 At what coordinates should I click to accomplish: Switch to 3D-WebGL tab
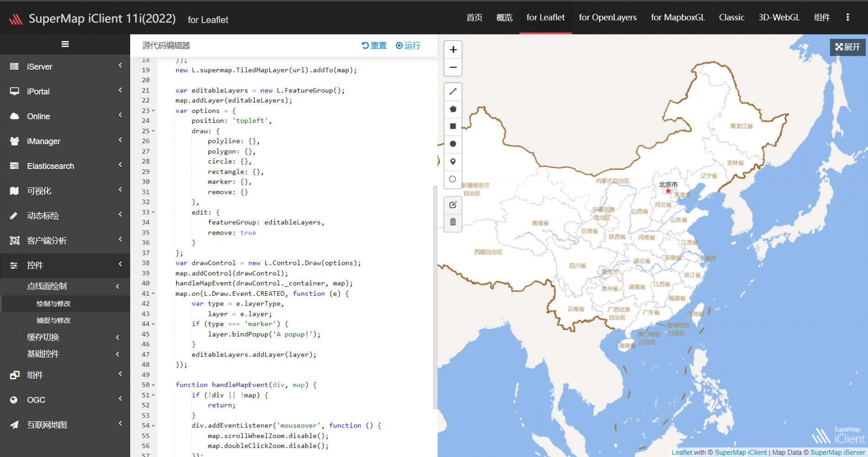pyautogui.click(x=779, y=17)
